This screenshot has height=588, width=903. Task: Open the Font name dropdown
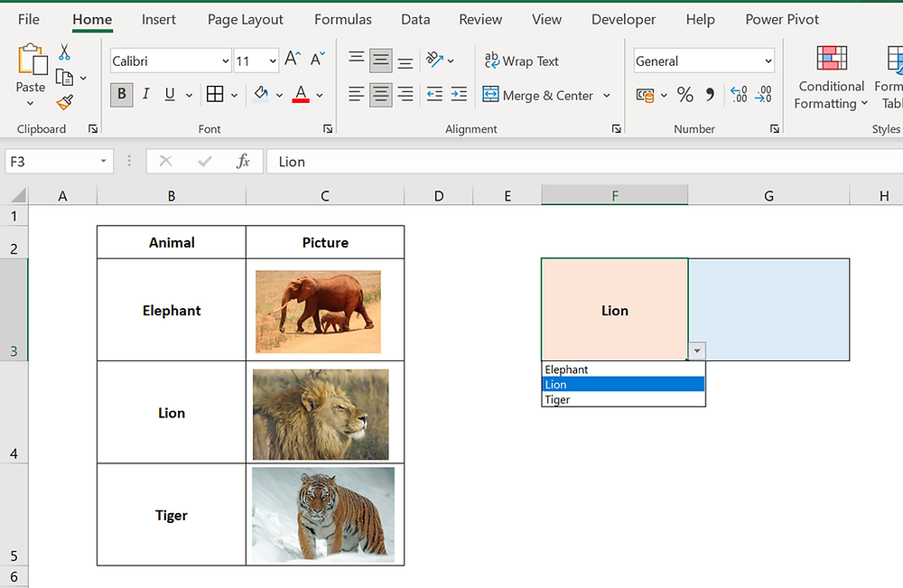[224, 61]
